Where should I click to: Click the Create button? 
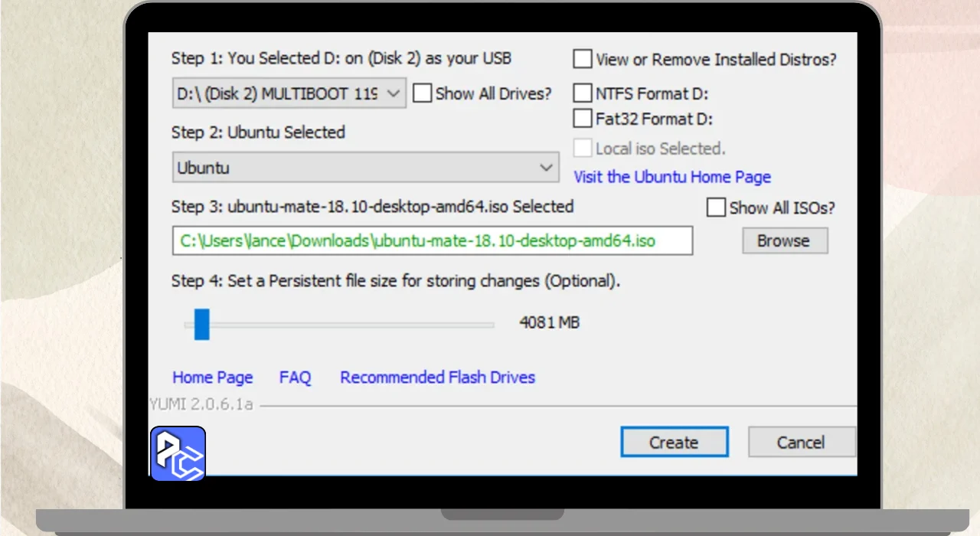(674, 442)
